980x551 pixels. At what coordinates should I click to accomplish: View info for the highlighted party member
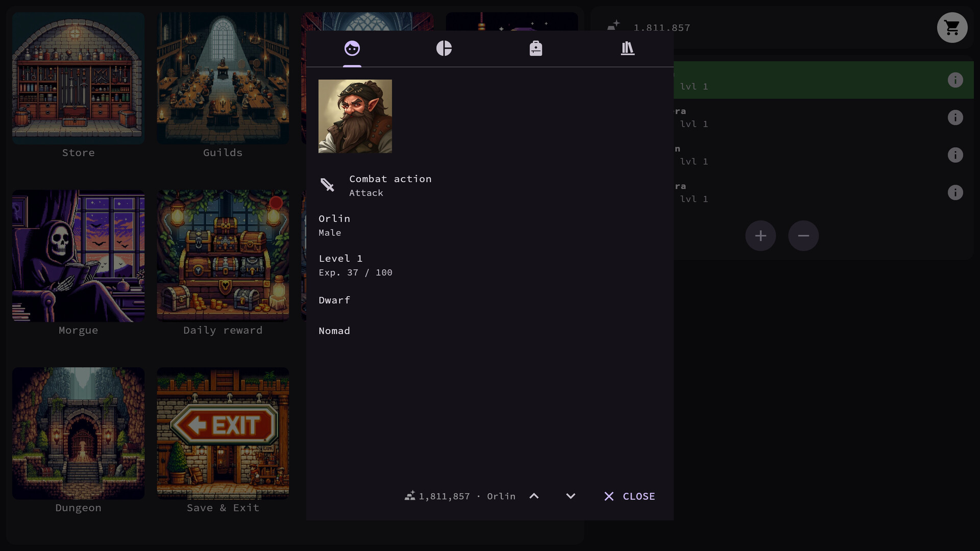click(955, 80)
